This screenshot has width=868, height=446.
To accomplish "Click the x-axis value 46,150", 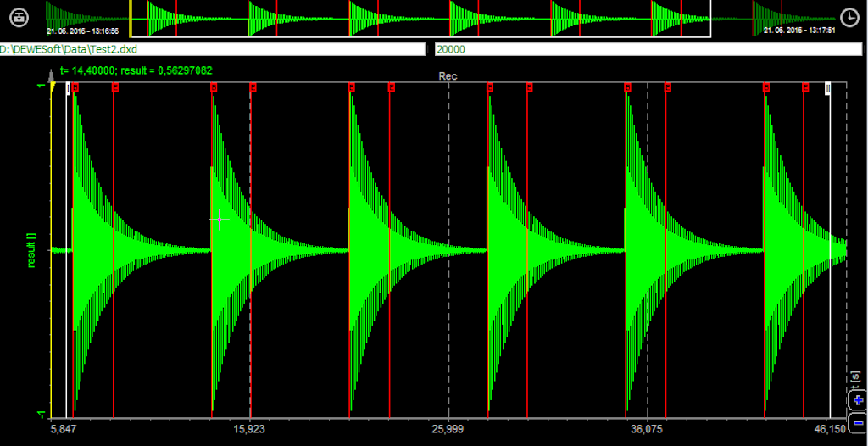I will pos(831,428).
